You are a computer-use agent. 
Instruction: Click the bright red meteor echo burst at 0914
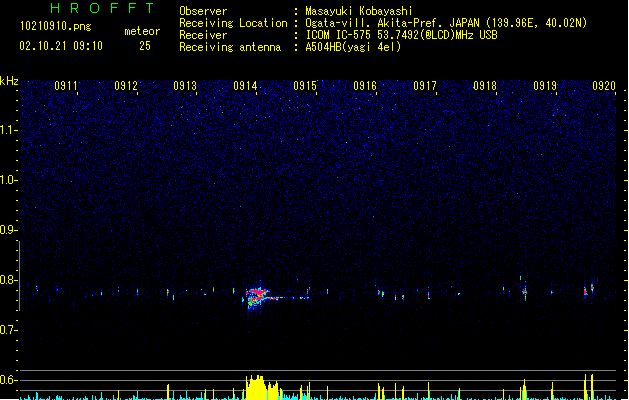[x=257, y=297]
